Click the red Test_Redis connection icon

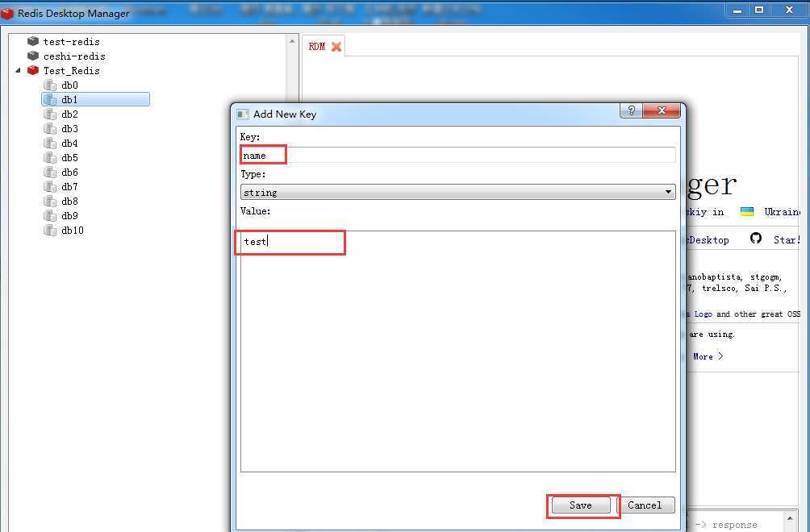point(33,70)
